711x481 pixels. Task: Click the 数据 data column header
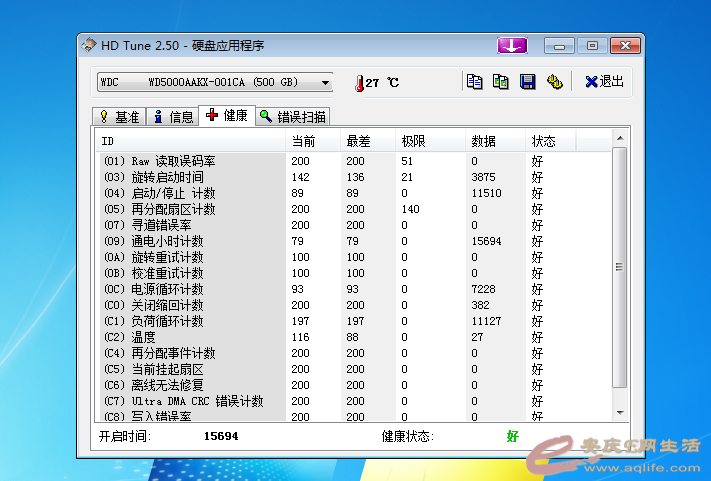496,141
